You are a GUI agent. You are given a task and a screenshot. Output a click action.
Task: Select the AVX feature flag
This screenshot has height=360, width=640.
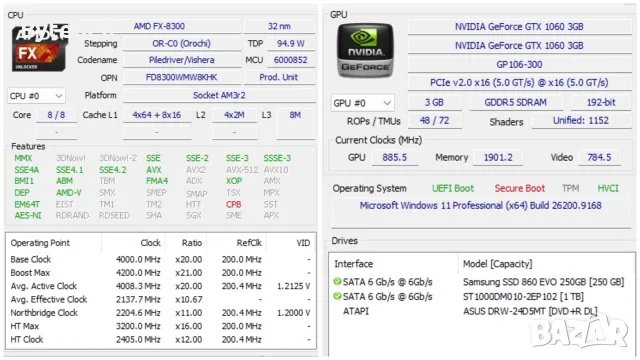[x=154, y=170]
